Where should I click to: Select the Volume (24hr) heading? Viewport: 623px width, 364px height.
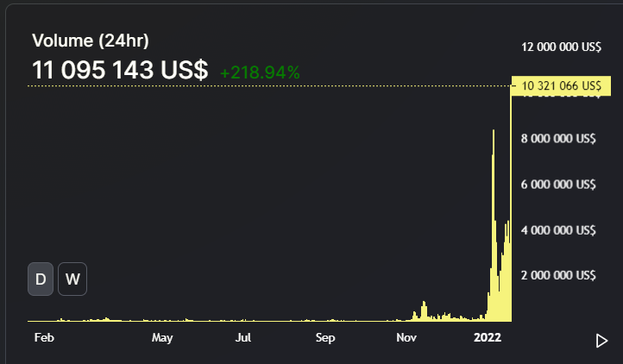pyautogui.click(x=91, y=41)
